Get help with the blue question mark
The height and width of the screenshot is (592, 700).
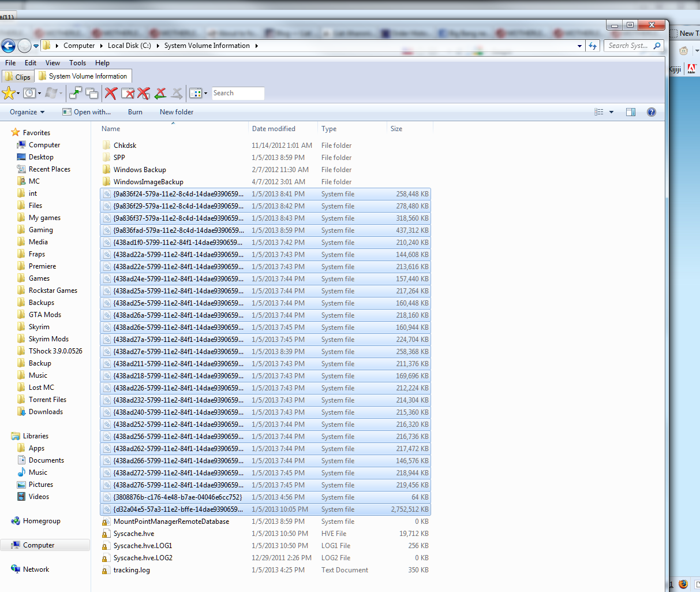click(x=652, y=112)
